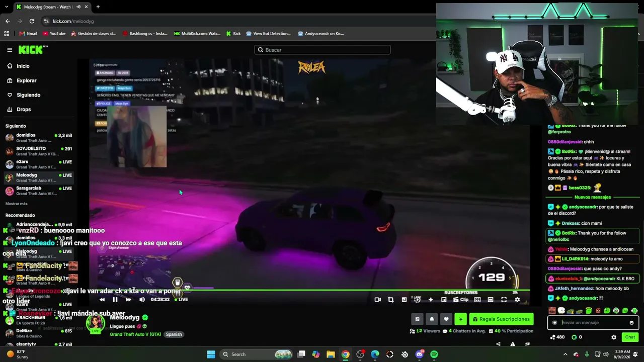Open e2ars channel in Siguiendo list
Image resolution: width=644 pixels, height=362 pixels.
pyautogui.click(x=39, y=164)
